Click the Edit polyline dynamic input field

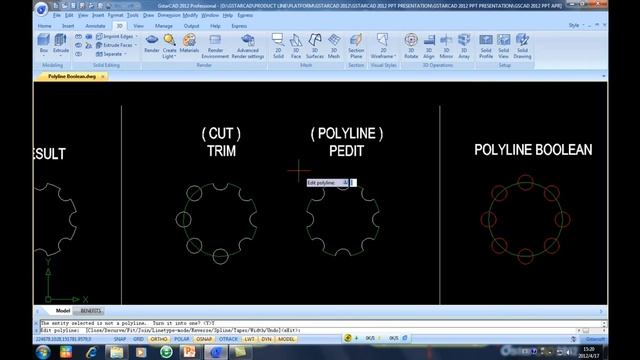353,183
